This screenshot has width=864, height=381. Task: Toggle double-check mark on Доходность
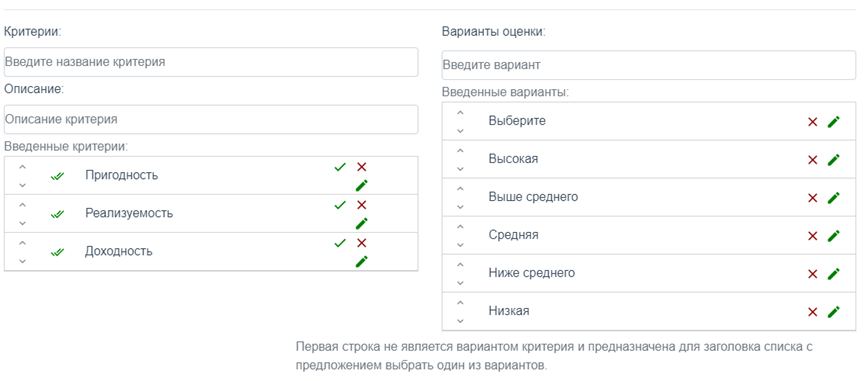(x=57, y=252)
